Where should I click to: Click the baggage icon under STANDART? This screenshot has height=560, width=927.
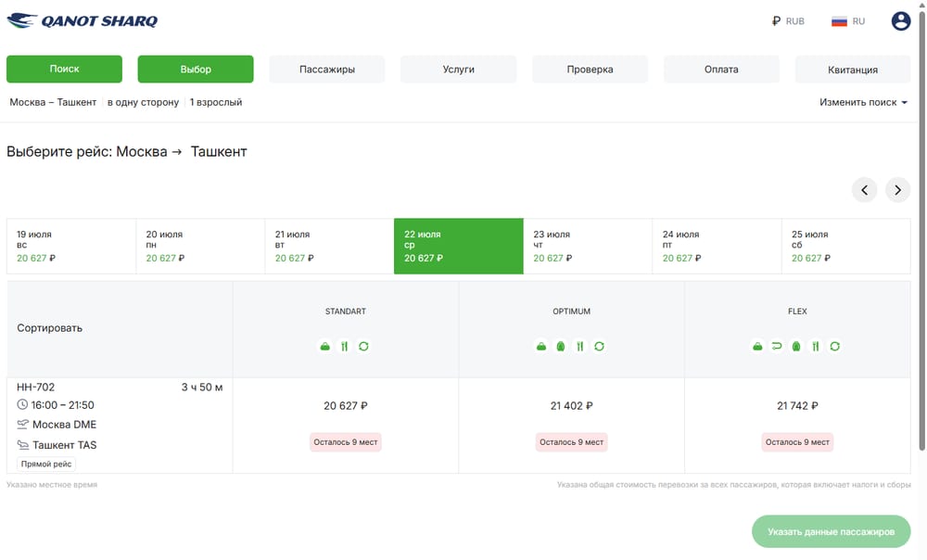pyautogui.click(x=325, y=347)
